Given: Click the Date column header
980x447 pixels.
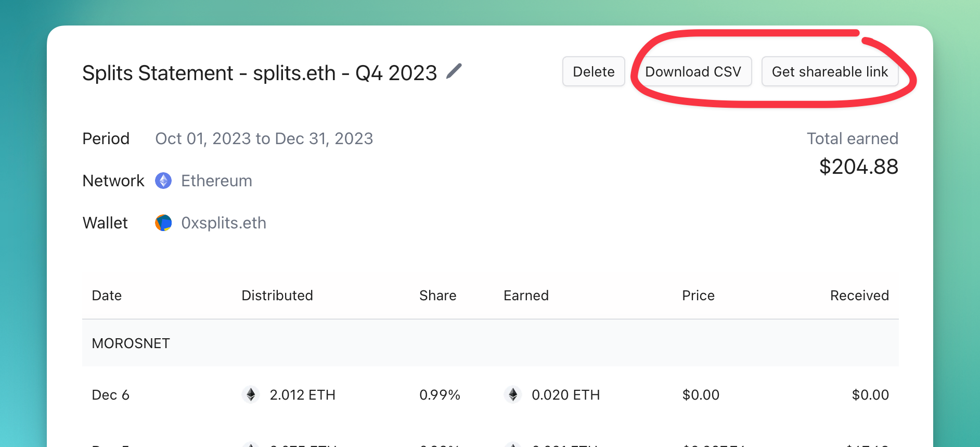Looking at the screenshot, I should (107, 296).
